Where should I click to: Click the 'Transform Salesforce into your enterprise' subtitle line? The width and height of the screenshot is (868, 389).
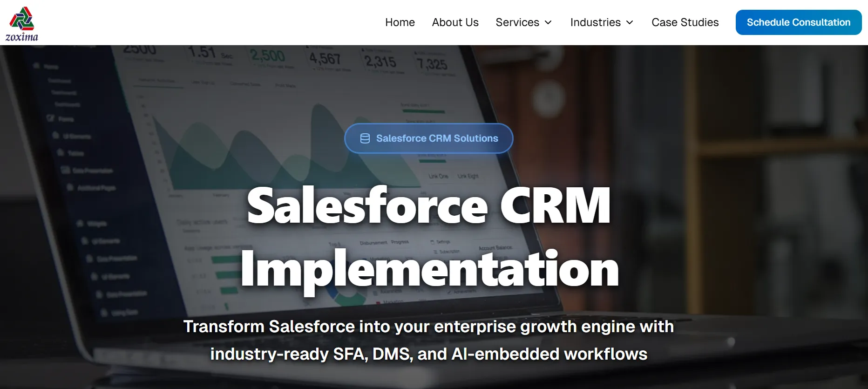pyautogui.click(x=428, y=327)
